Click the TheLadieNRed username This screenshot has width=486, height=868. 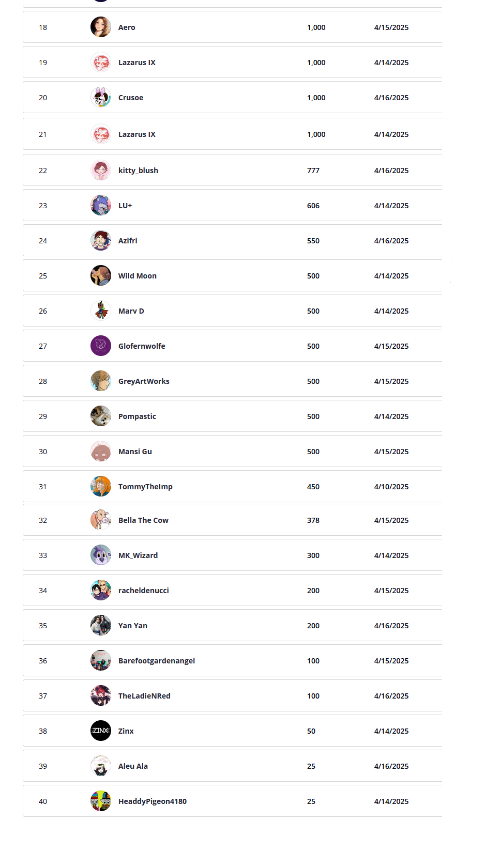[x=144, y=696]
